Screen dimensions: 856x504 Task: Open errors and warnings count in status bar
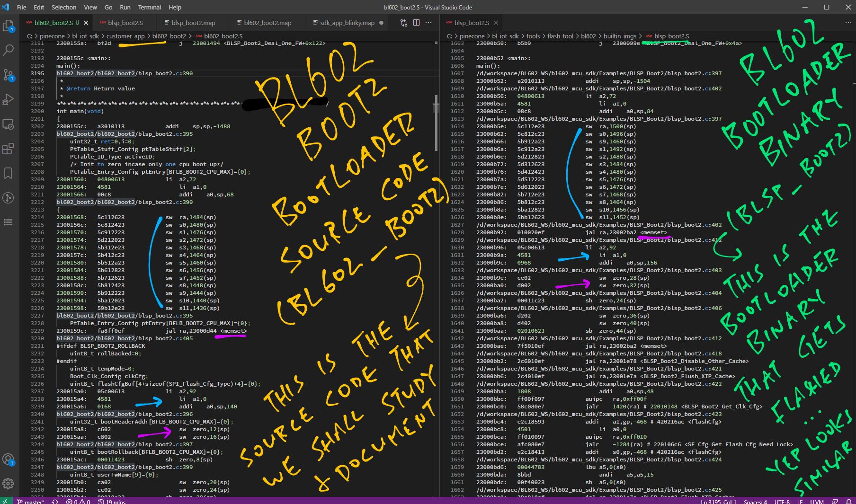coord(78,502)
